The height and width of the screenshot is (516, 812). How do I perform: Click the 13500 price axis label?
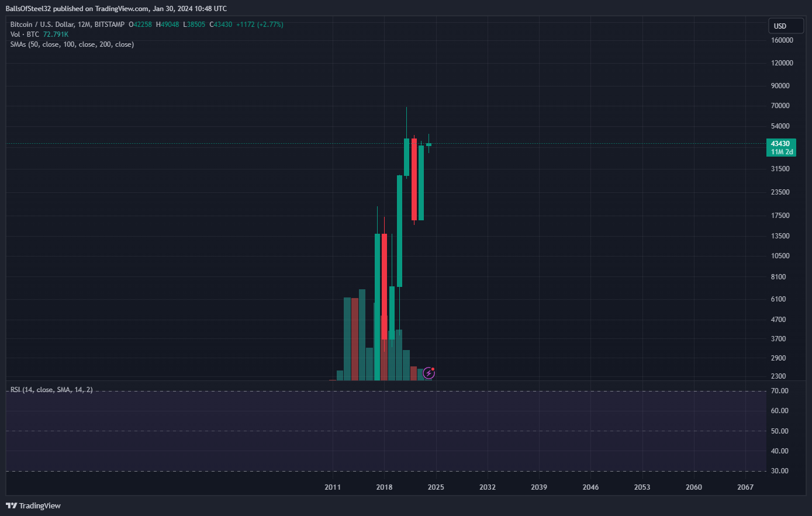(x=780, y=236)
